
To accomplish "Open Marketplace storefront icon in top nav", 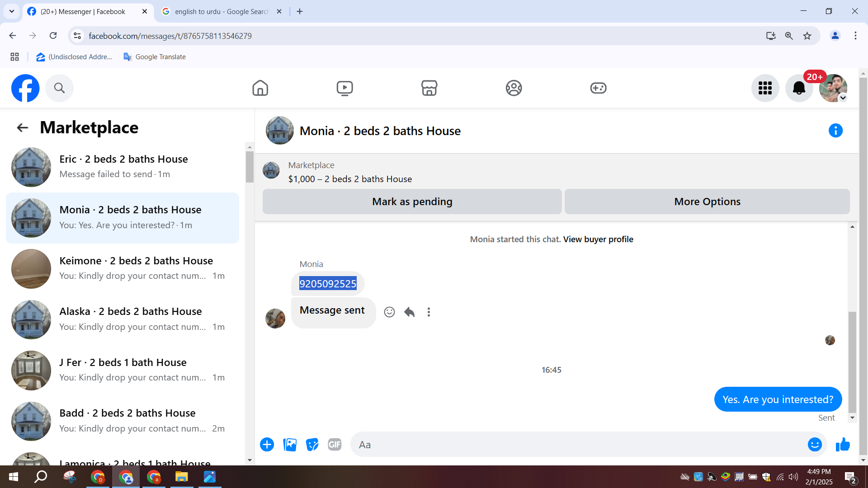I will click(x=429, y=88).
